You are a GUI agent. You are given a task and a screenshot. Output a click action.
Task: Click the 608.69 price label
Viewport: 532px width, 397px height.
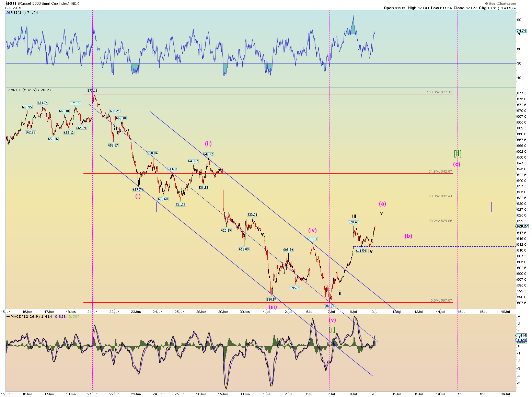tap(288, 250)
